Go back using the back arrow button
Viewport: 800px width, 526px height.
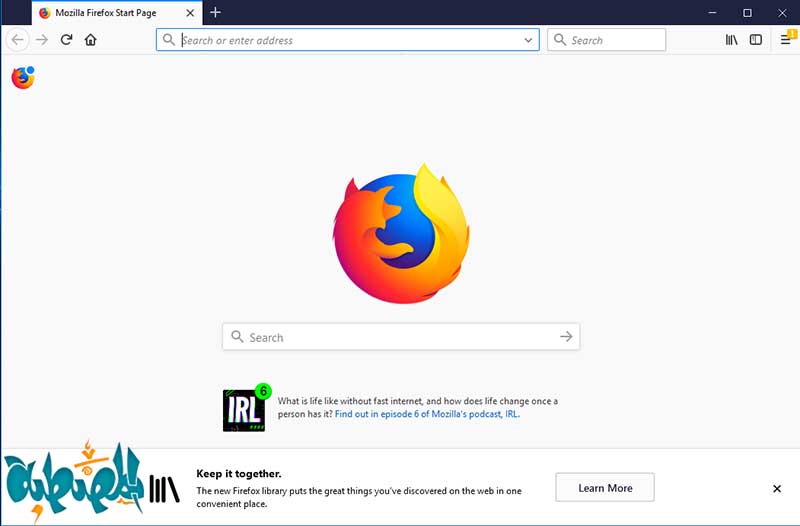tap(17, 40)
